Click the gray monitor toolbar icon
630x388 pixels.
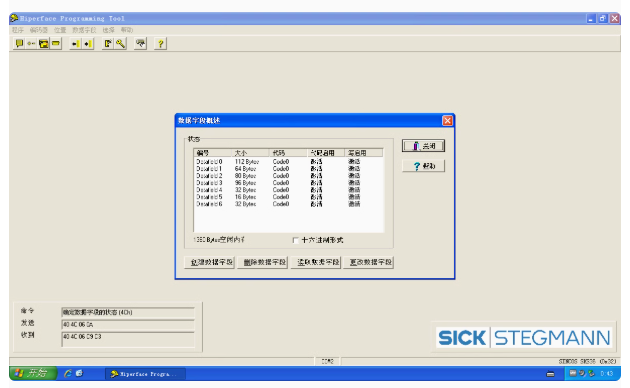coord(140,43)
